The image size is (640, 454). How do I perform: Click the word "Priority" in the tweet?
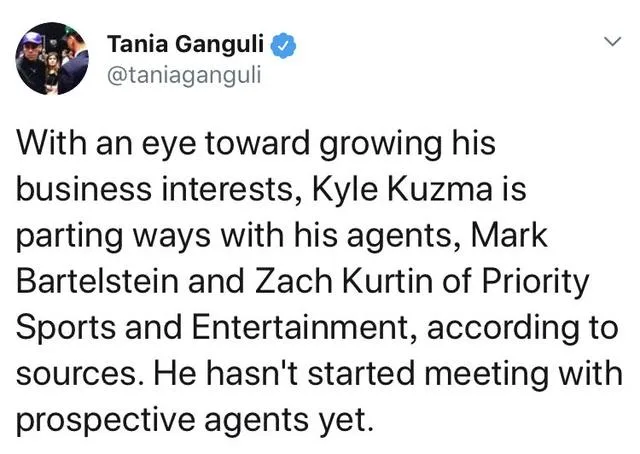535,283
